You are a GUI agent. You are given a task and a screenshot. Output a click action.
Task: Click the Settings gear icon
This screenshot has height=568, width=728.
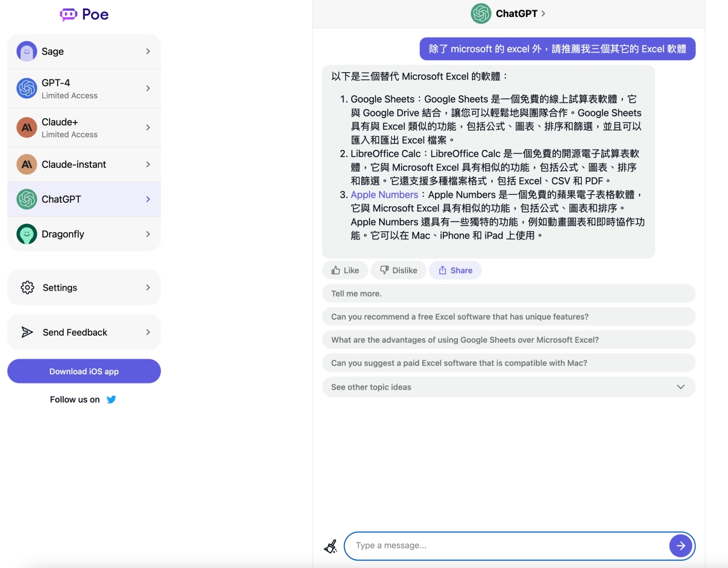(x=27, y=288)
